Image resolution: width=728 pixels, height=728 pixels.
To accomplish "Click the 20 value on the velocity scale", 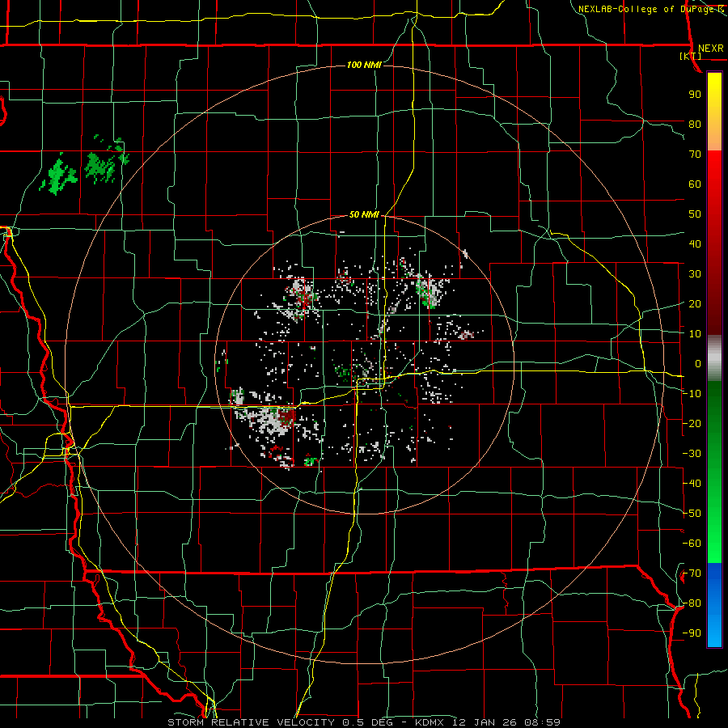I will click(695, 304).
